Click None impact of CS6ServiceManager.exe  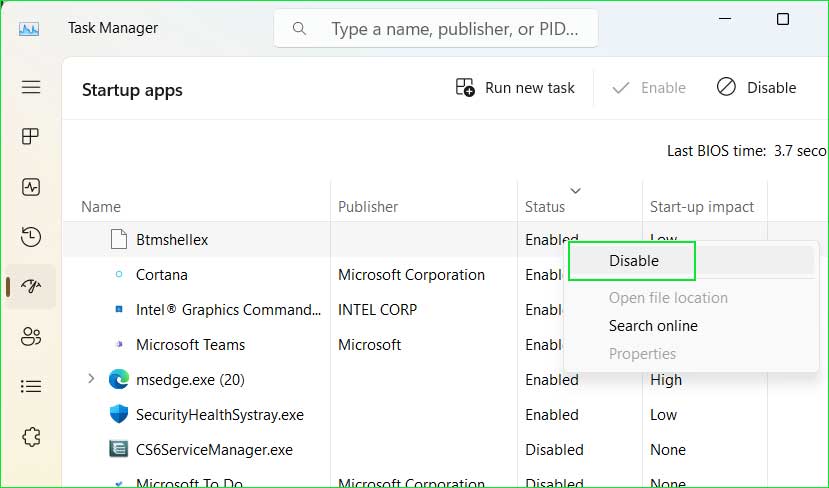[668, 449]
